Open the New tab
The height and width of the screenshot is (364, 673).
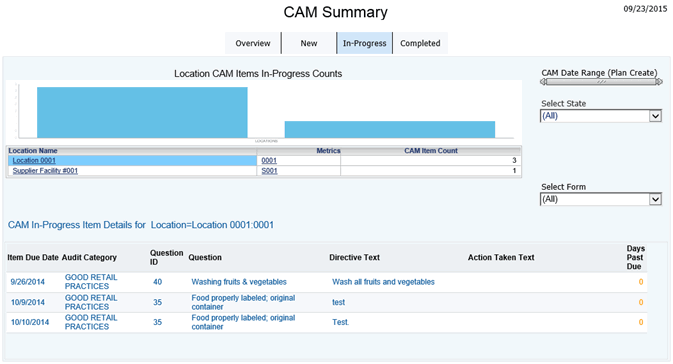[x=309, y=43]
